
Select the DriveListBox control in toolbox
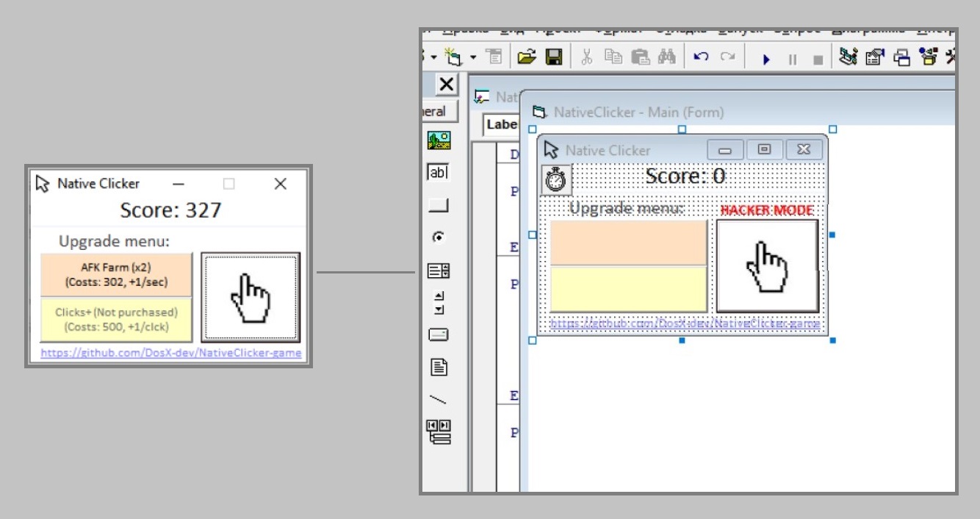pyautogui.click(x=439, y=335)
